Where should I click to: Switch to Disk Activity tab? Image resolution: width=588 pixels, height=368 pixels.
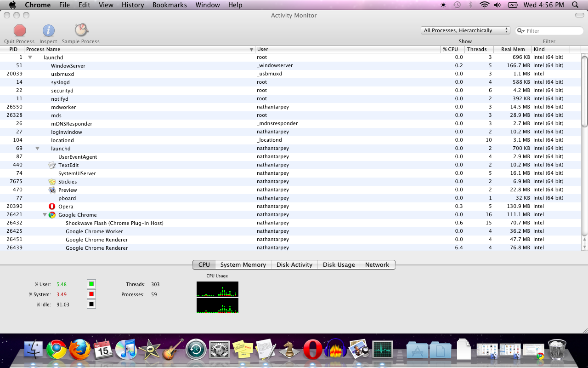pos(294,264)
